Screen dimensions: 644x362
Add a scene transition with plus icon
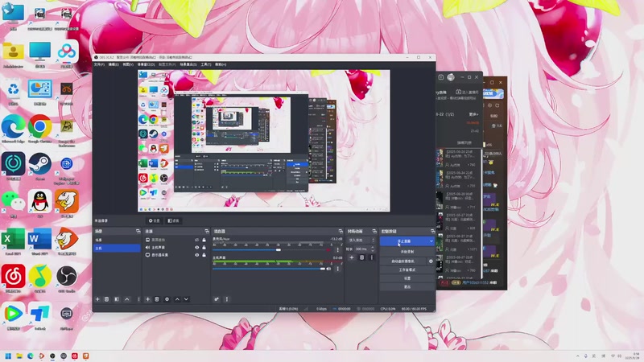tap(352, 257)
